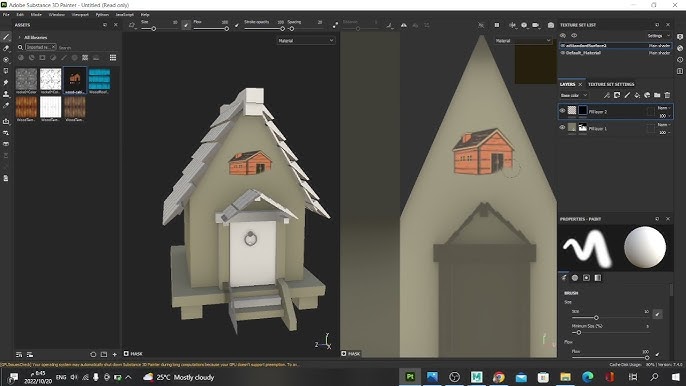Toggle visibility of Fill layer 1
The image size is (686, 386).
(x=563, y=128)
